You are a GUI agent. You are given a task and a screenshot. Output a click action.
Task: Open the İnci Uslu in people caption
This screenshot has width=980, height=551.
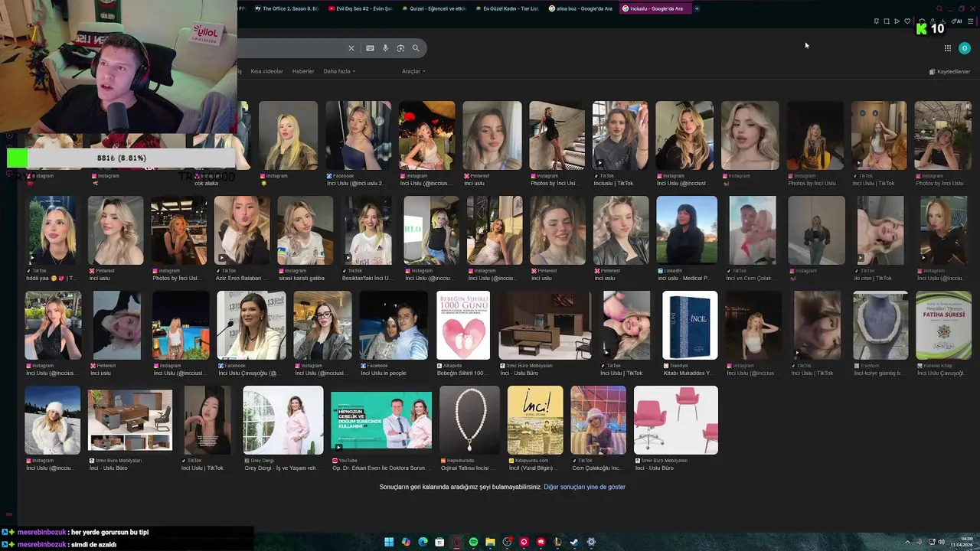[x=383, y=373]
